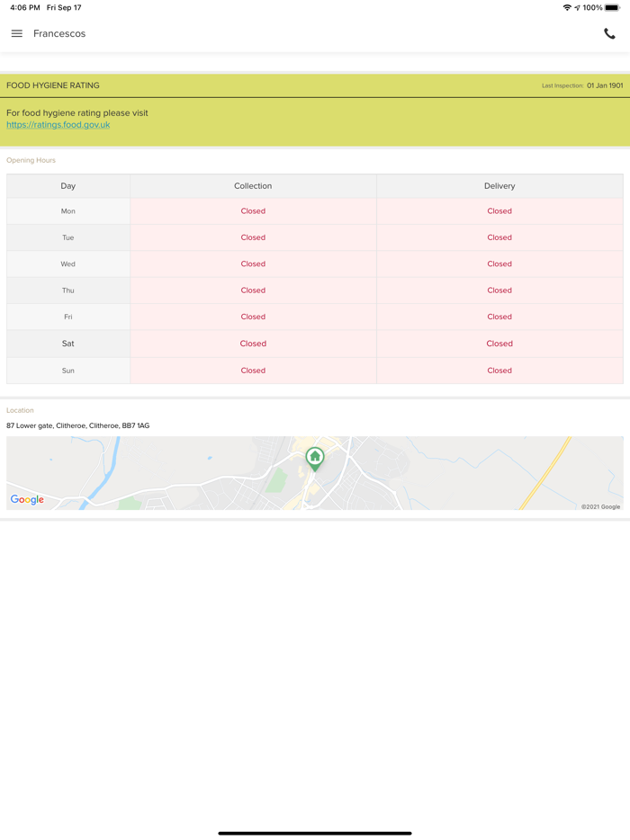630x840 pixels.
Task: Tap Sunday Delivery Closed cell
Action: 499,371
